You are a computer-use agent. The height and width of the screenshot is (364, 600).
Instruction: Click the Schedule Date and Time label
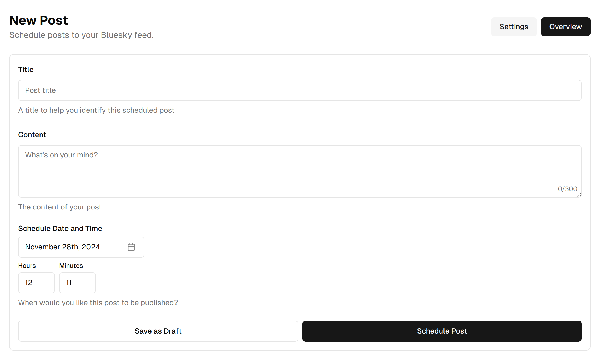tap(60, 229)
